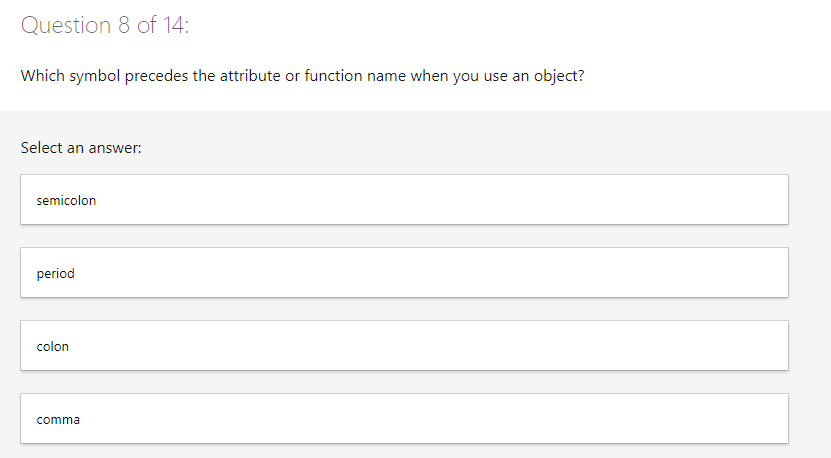Click the 'comma' text label
This screenshot has width=831, height=458.
click(x=58, y=420)
